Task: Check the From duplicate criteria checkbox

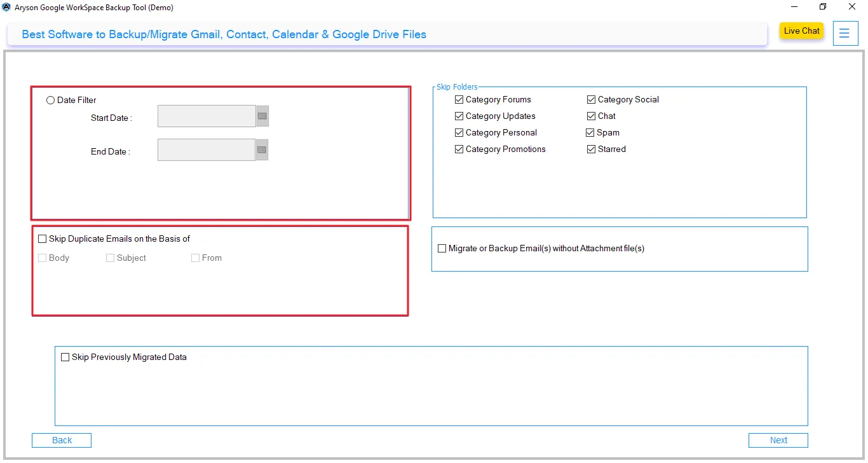Action: coord(195,258)
